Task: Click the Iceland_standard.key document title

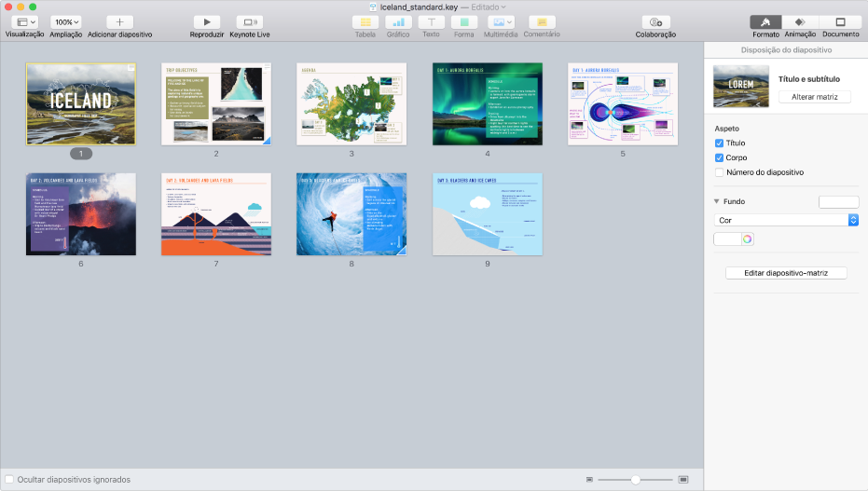Action: (x=419, y=7)
